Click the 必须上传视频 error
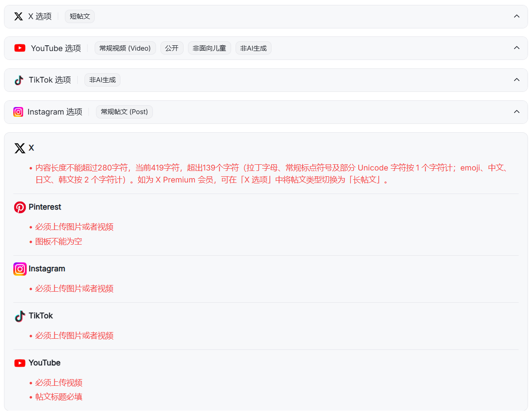This screenshot has height=412, width=532. coord(59,383)
